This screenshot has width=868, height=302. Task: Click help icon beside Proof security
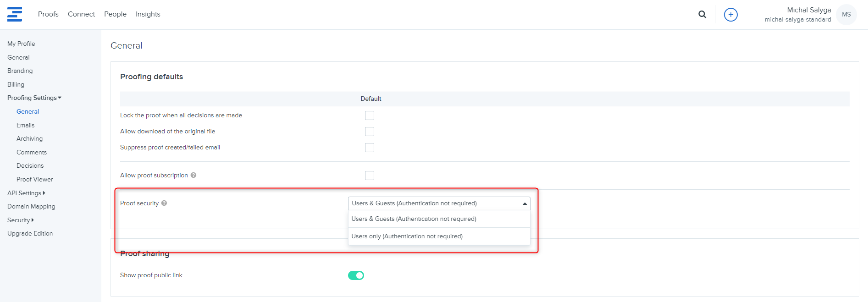pyautogui.click(x=164, y=203)
